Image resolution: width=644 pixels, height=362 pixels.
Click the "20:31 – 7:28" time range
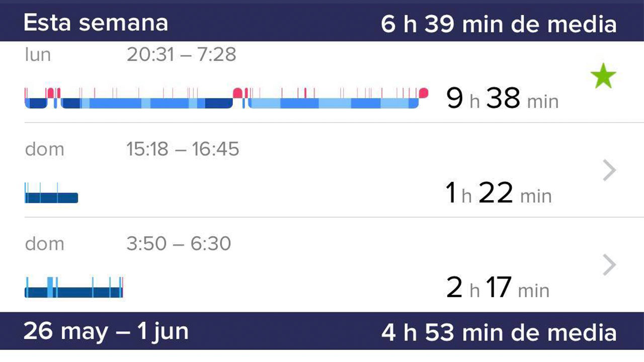pyautogui.click(x=181, y=54)
